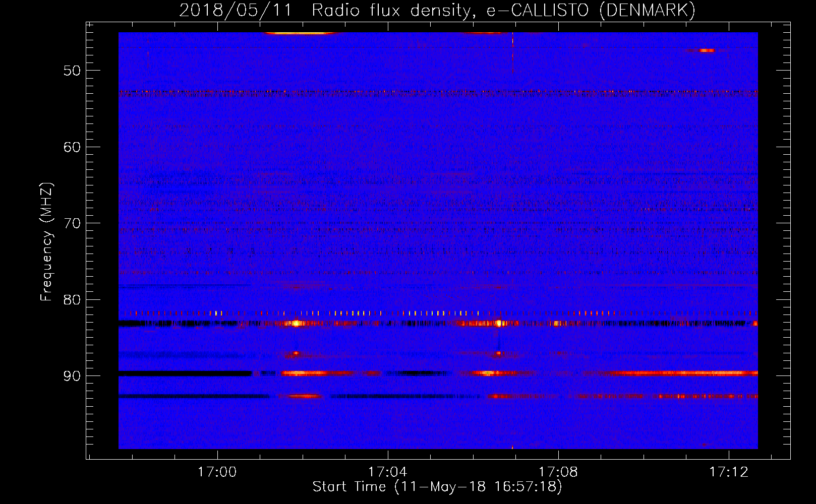Click the 50 frequency tick label
This screenshot has width=816, height=504.
point(72,71)
